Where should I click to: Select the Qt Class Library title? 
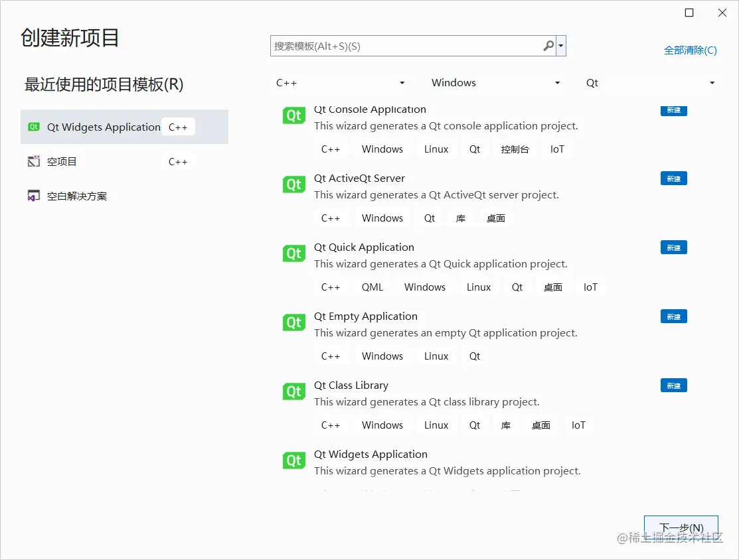coord(351,385)
